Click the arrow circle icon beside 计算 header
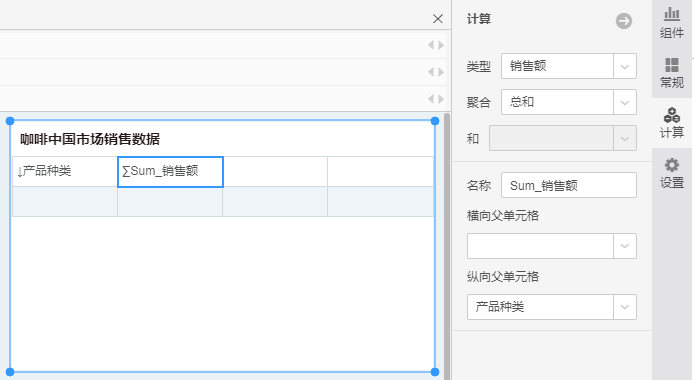The image size is (694, 380). pyautogui.click(x=624, y=21)
